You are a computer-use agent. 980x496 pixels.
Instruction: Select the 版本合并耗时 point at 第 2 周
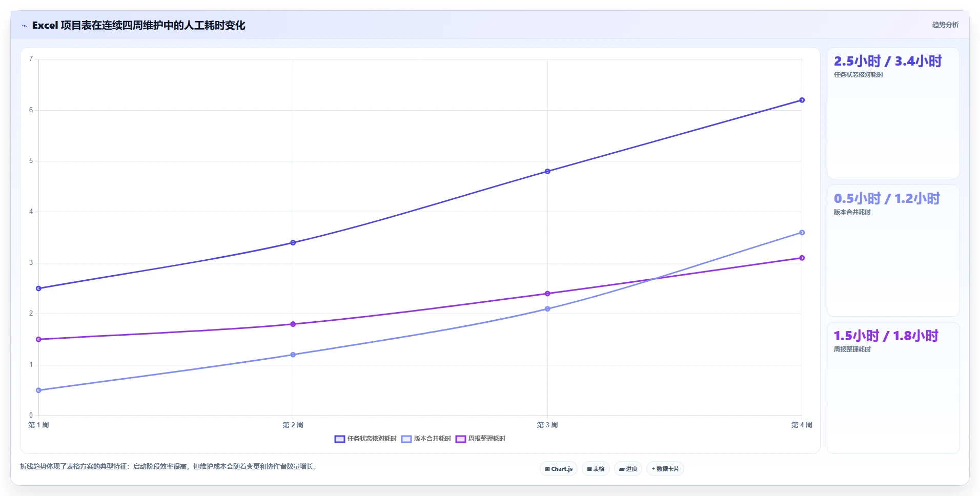click(x=293, y=355)
